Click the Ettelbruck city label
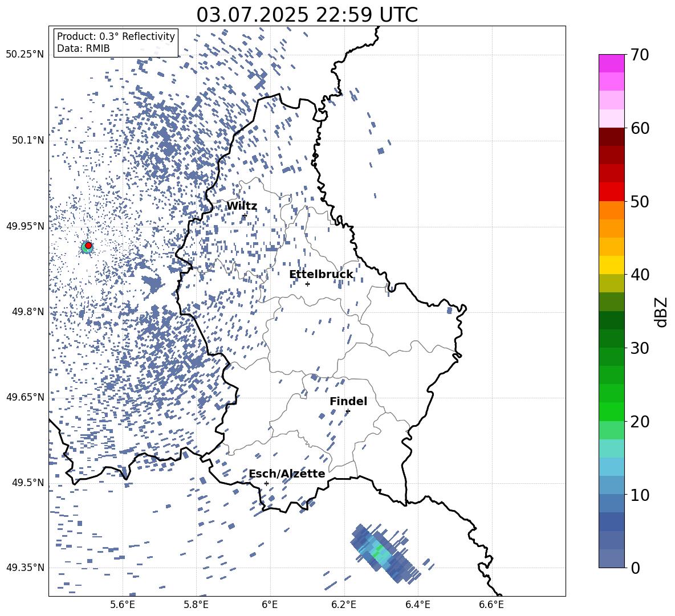675x616 pixels. pos(321,275)
